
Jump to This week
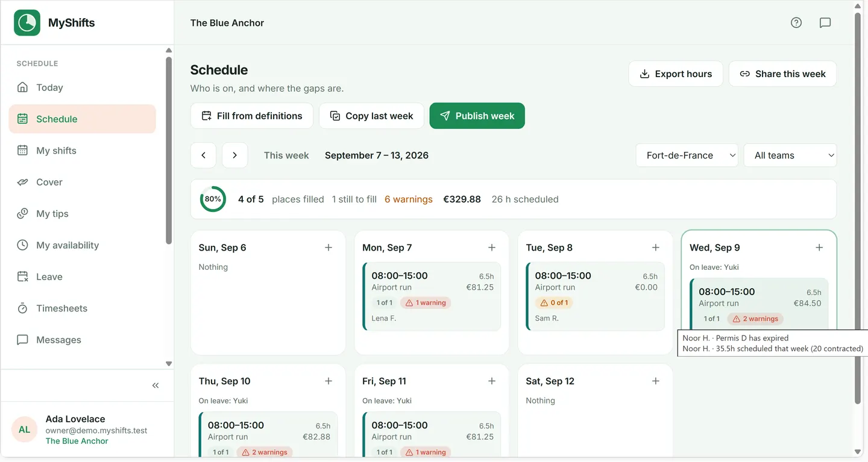[286, 155]
